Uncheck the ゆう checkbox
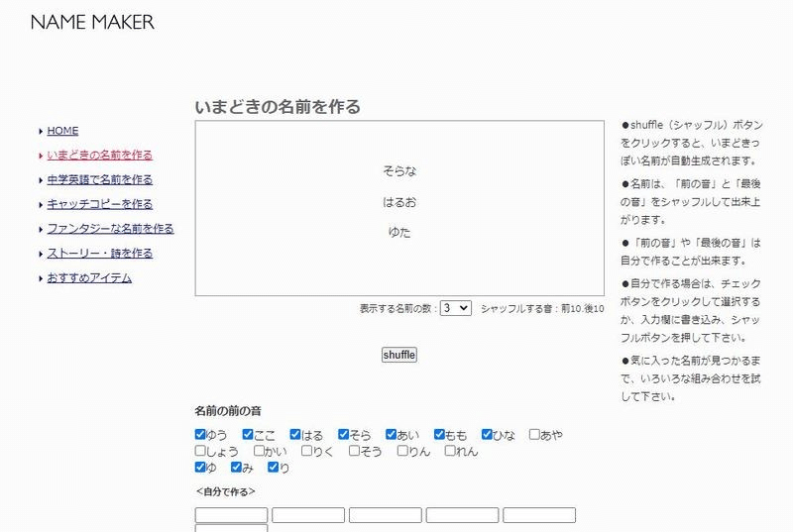Viewport: 793px width, 532px height. click(200, 434)
